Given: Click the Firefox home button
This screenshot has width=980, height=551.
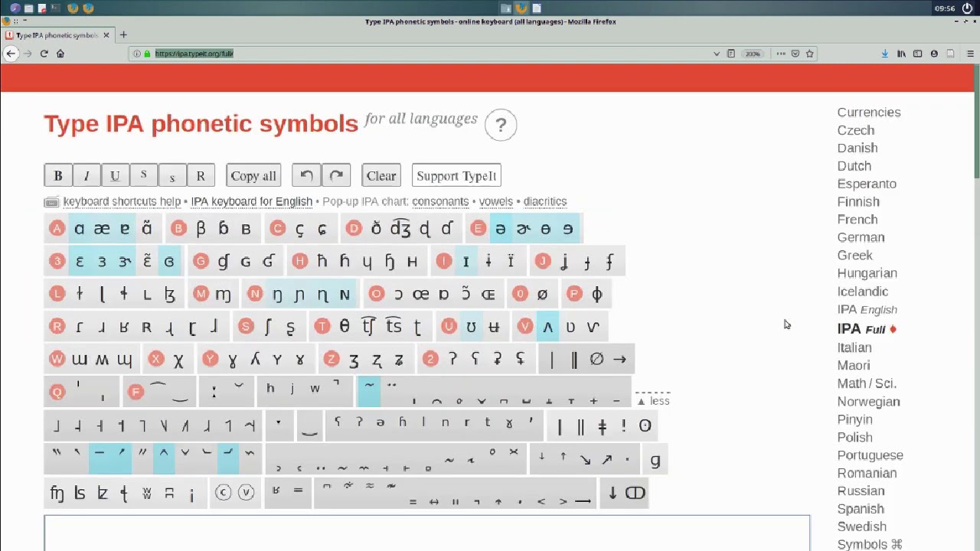Looking at the screenshot, I should [x=60, y=54].
